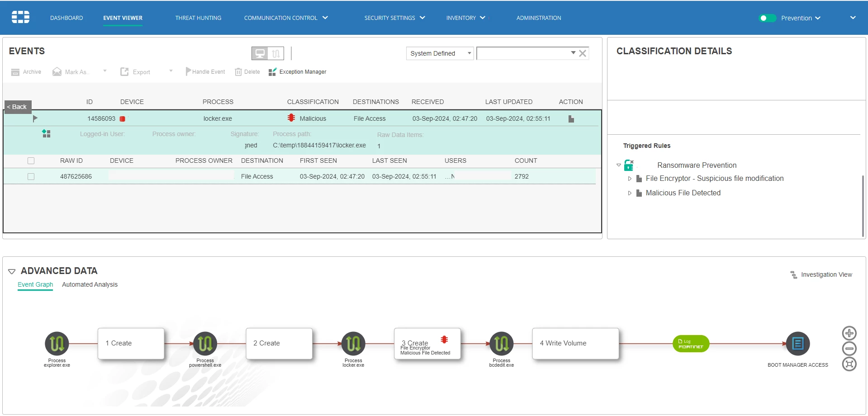The width and height of the screenshot is (868, 416).
Task: Click the explorer.exe process node
Action: 57,344
